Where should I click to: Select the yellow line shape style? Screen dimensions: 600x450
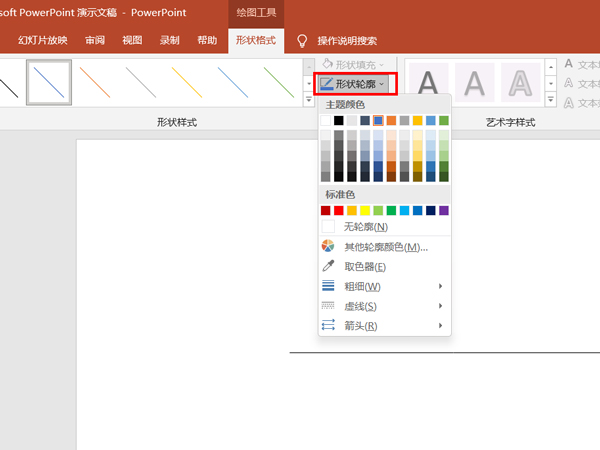(x=186, y=82)
